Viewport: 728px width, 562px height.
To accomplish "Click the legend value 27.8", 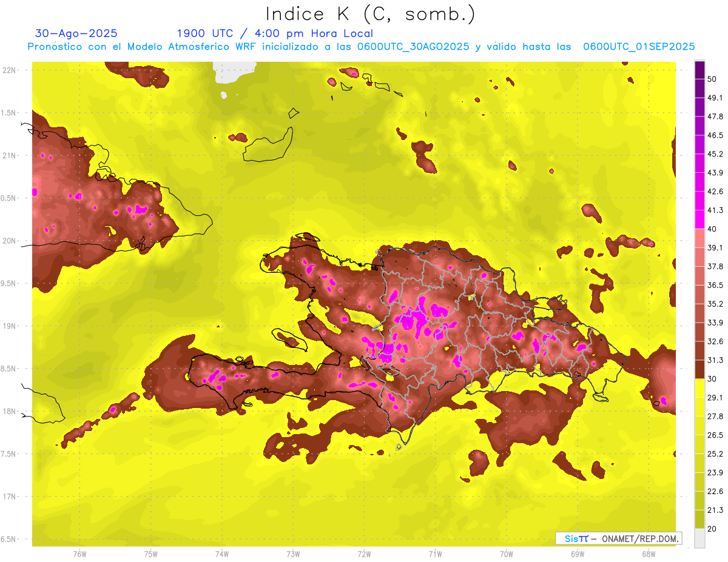I will 715,416.
